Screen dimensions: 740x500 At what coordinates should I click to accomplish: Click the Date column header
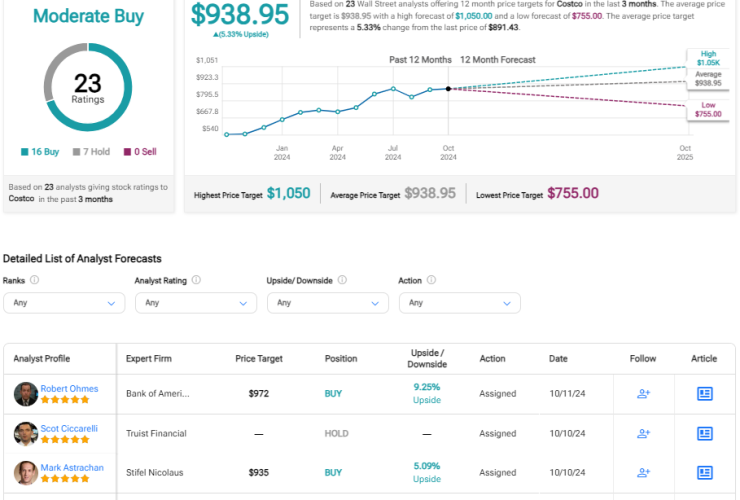(558, 358)
